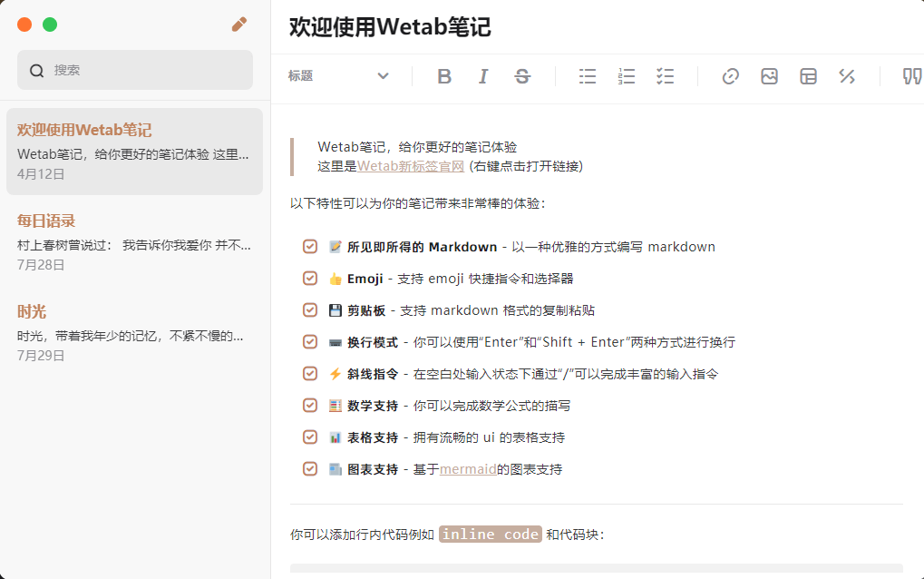Insert a numbered list

(626, 76)
